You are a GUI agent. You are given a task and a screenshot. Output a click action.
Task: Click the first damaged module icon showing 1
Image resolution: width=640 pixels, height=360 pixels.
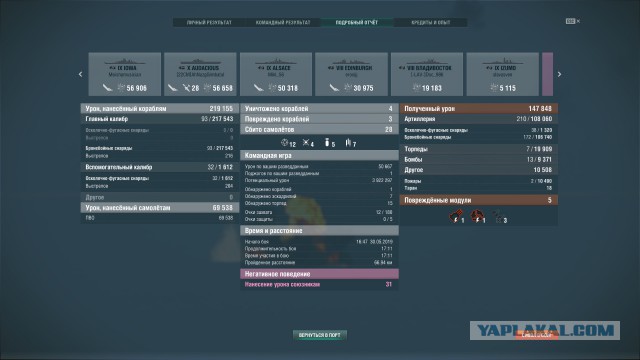(x=455, y=216)
